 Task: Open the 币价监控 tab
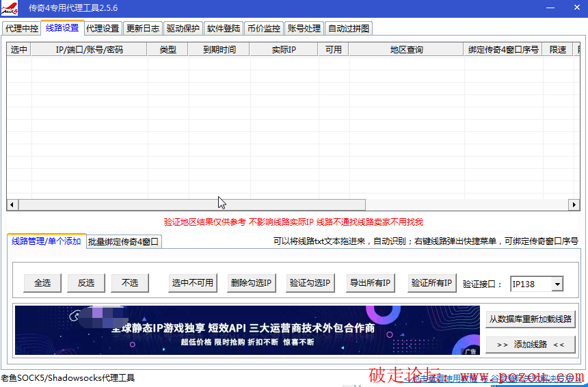264,29
